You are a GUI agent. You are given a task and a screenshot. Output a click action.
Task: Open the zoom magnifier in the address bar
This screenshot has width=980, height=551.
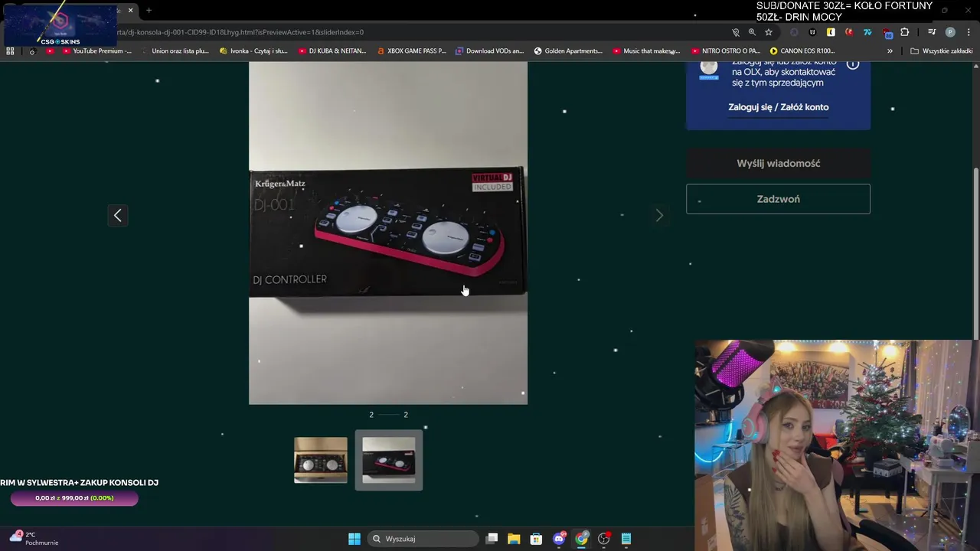tap(752, 32)
